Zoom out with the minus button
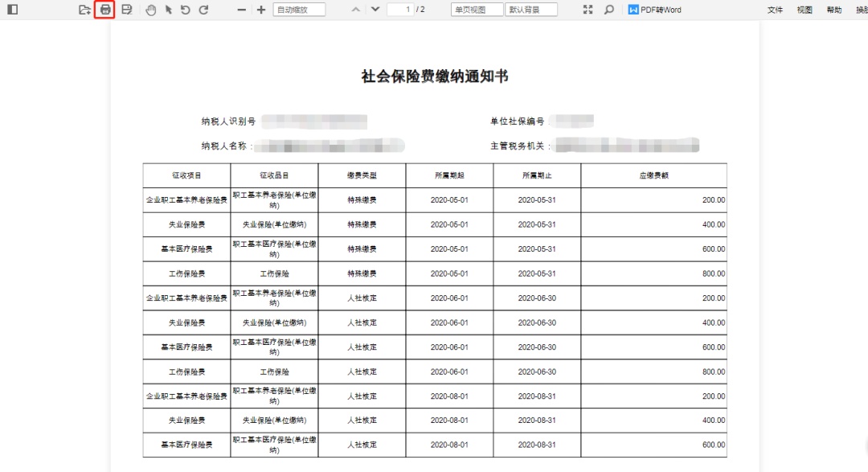Screen dimensions: 868x472 tap(242, 10)
